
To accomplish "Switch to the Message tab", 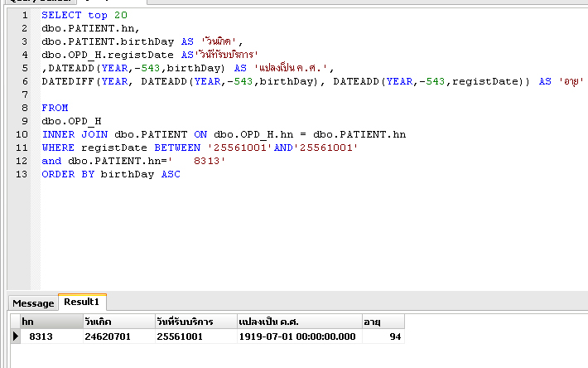I will (33, 303).
